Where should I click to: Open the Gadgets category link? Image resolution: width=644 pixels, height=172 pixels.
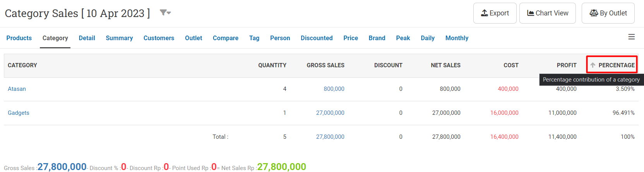(19, 113)
